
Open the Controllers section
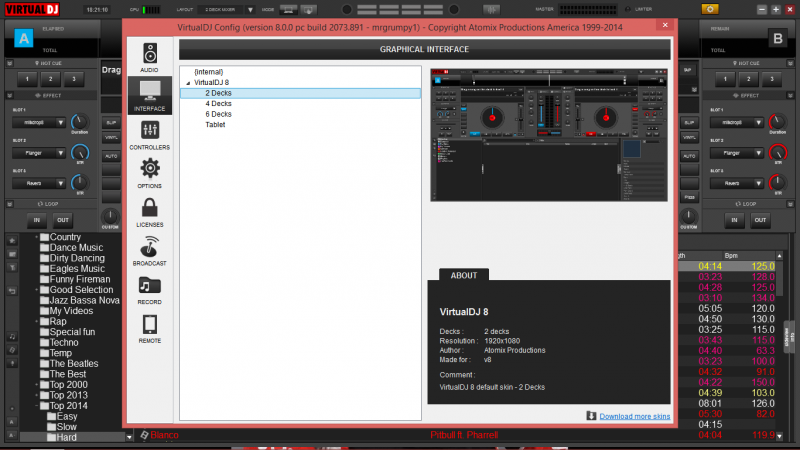[x=149, y=135]
